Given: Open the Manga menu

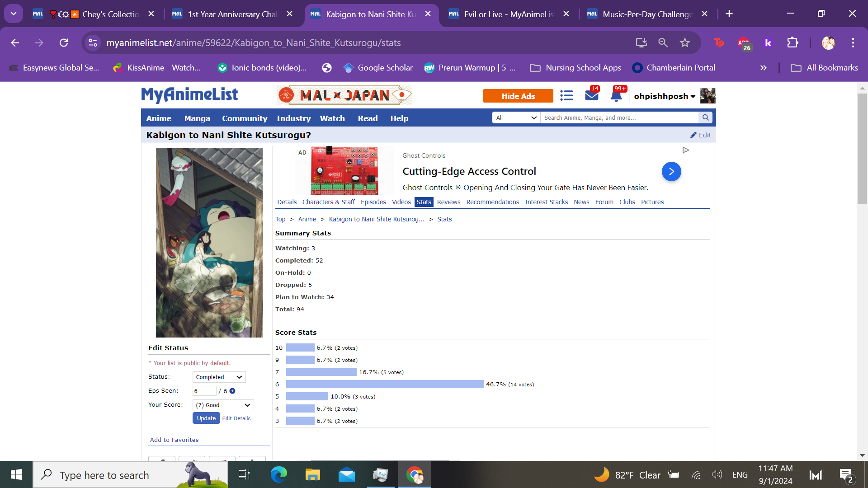Looking at the screenshot, I should point(197,118).
